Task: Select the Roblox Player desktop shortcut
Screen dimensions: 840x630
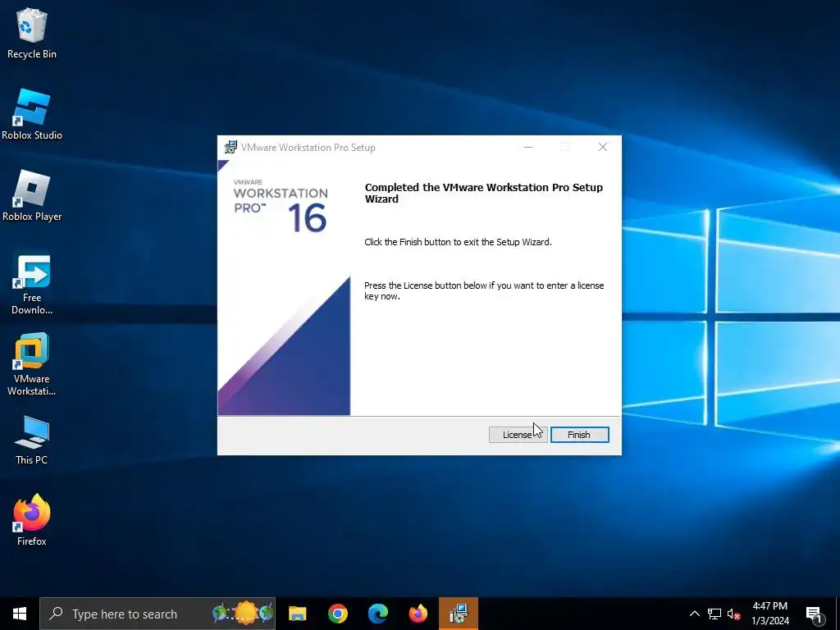Action: 32,196
